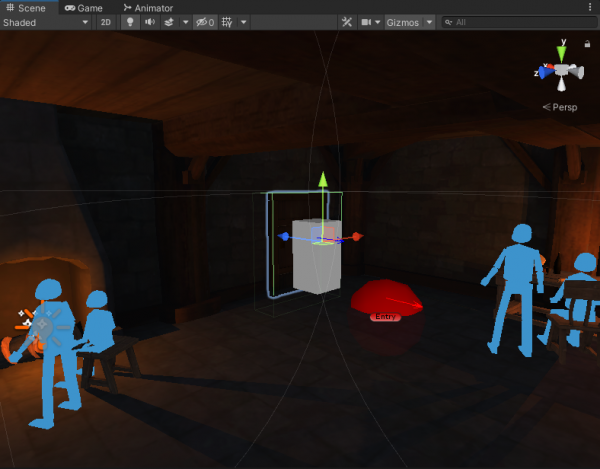
Task: Click the blue Z move handle arrow
Action: point(284,237)
